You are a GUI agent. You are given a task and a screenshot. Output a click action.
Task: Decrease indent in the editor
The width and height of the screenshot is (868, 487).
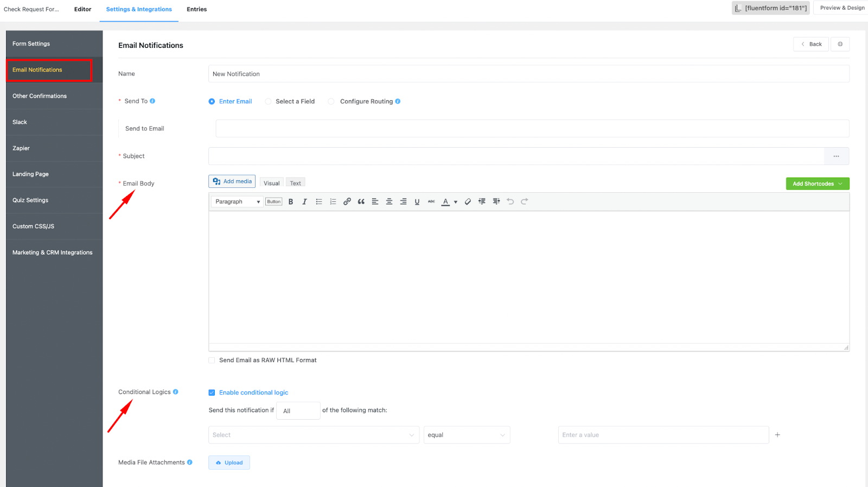(x=482, y=201)
